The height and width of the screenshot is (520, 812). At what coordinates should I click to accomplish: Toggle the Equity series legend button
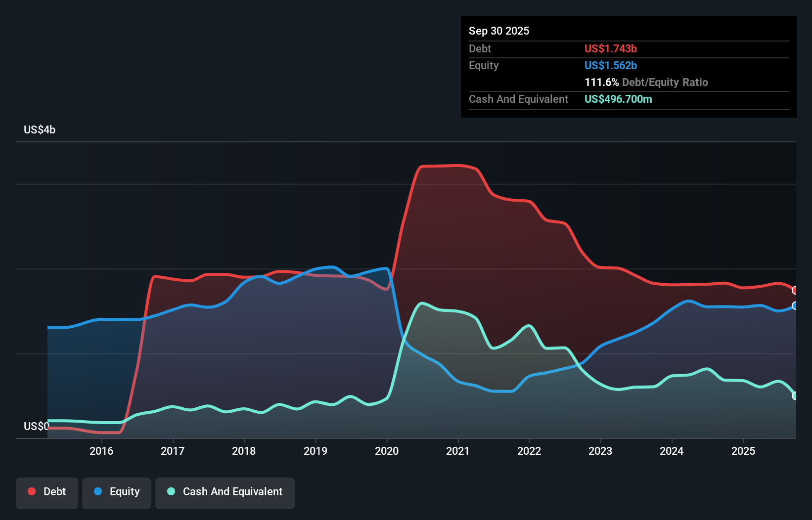(117, 493)
